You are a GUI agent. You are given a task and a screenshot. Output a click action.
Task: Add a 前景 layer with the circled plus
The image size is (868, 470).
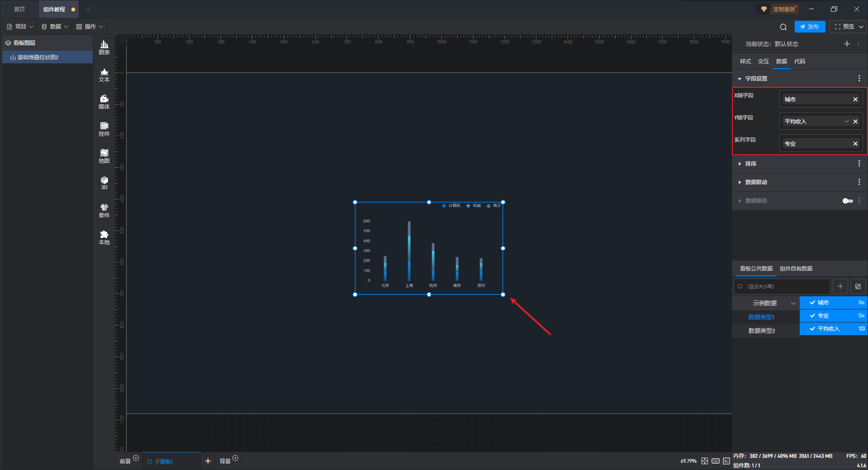[x=136, y=458]
